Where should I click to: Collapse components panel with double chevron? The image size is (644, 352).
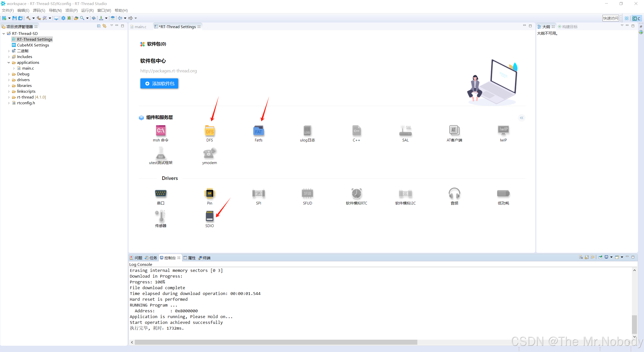[x=521, y=118]
